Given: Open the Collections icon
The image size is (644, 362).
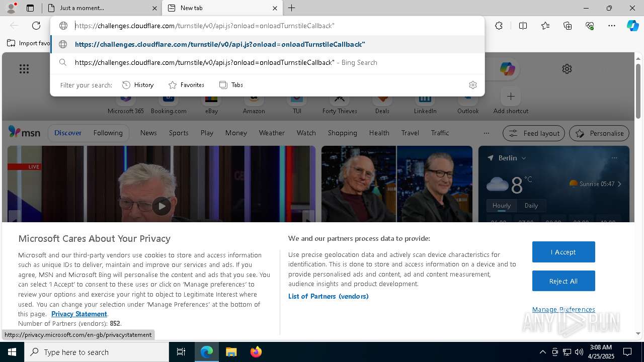Looking at the screenshot, I should [x=568, y=26].
